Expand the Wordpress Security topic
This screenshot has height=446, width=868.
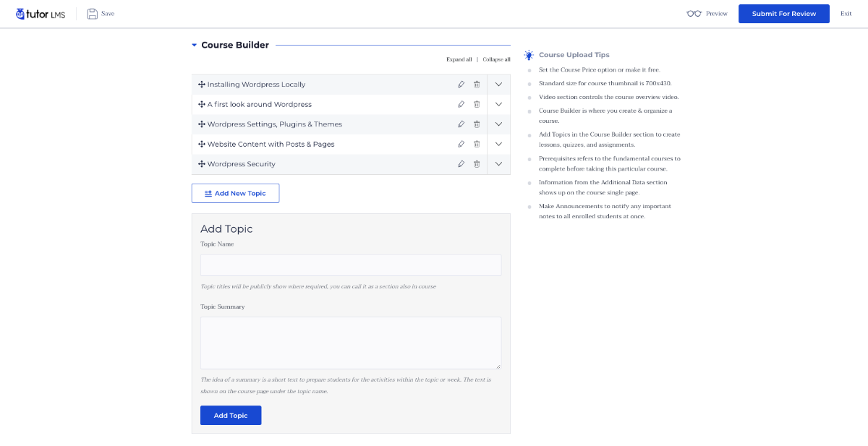[498, 164]
